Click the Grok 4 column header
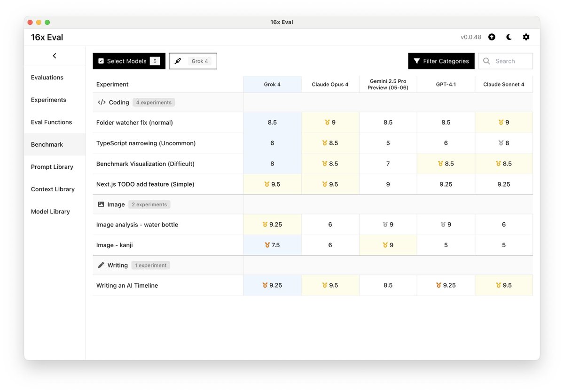This screenshot has width=564, height=392. 272,85
